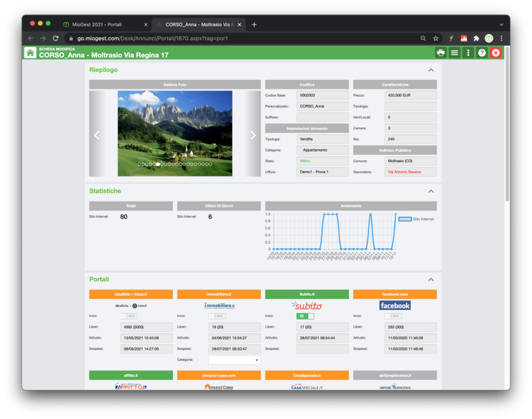This screenshot has width=532, height=419.
Task: Select the CORSO_Anna - Moltrasio tab
Action: (x=199, y=24)
